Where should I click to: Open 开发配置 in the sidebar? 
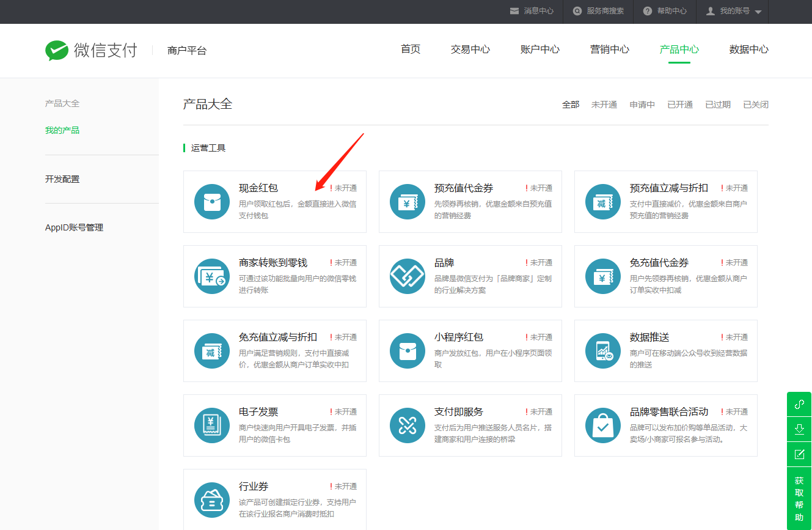click(x=62, y=179)
